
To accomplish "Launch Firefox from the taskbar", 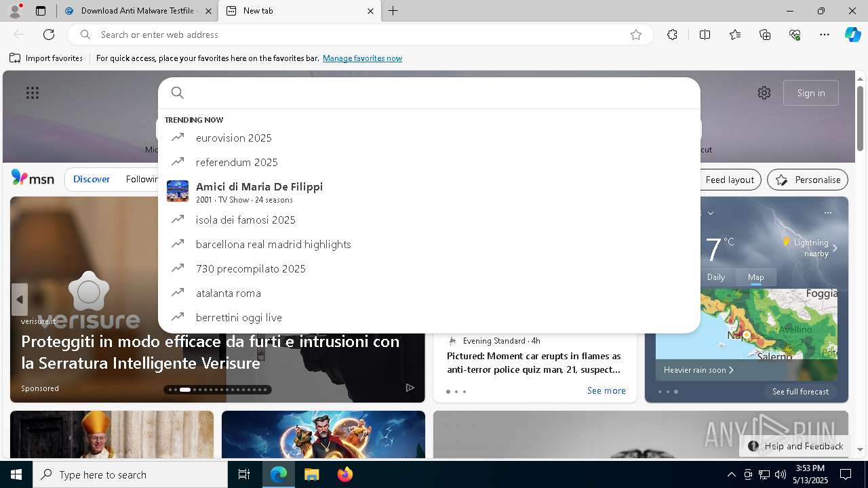I will (x=344, y=474).
